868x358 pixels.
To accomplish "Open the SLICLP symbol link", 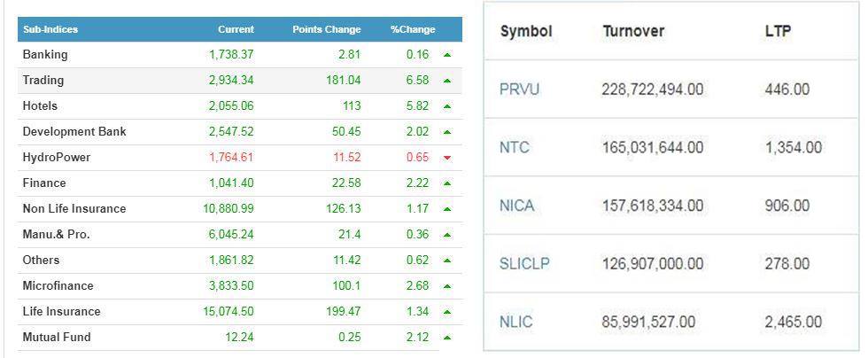I will [524, 263].
